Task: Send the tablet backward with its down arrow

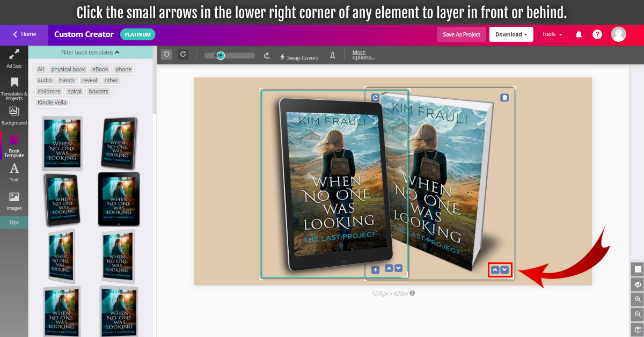Action: [398, 268]
